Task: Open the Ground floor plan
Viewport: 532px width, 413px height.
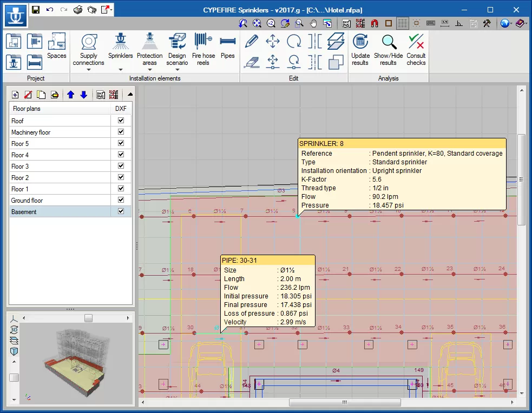Action: (x=61, y=200)
